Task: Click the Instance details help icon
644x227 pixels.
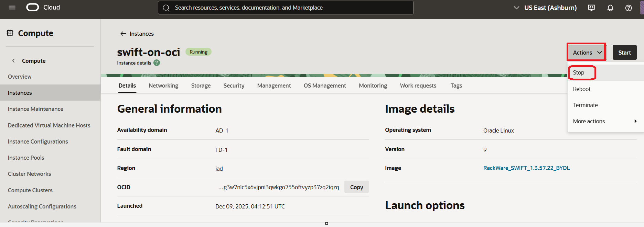Action: pyautogui.click(x=157, y=63)
